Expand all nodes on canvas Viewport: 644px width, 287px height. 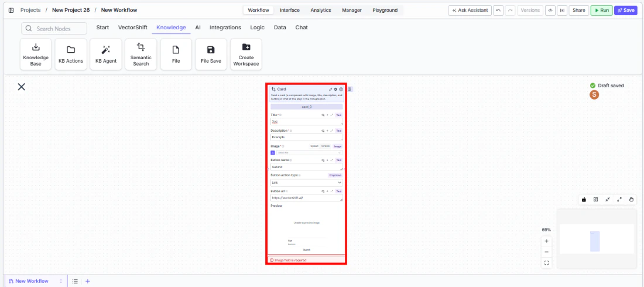point(619,199)
